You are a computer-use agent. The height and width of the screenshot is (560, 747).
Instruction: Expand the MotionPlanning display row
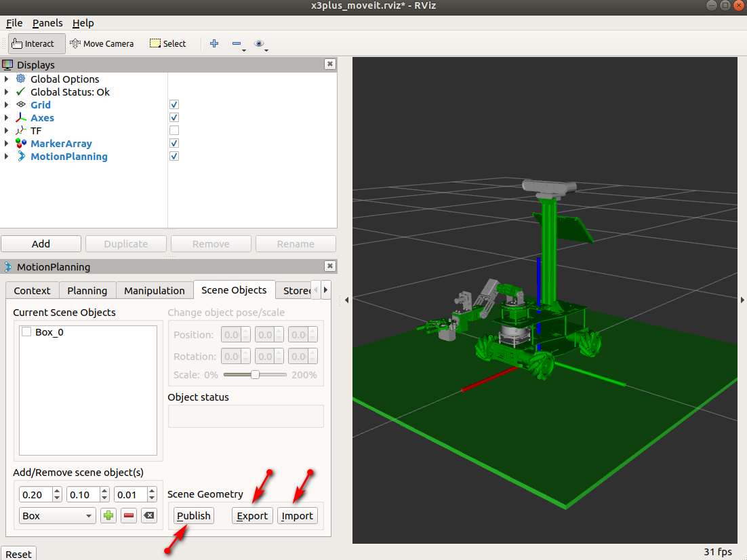(6, 156)
